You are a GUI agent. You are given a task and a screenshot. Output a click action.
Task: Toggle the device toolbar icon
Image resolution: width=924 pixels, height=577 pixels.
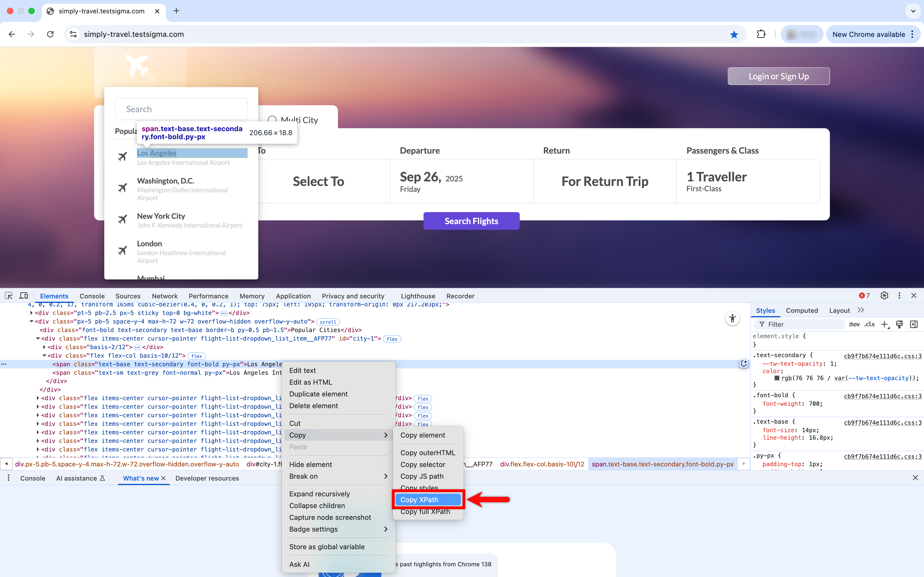pyautogui.click(x=23, y=296)
